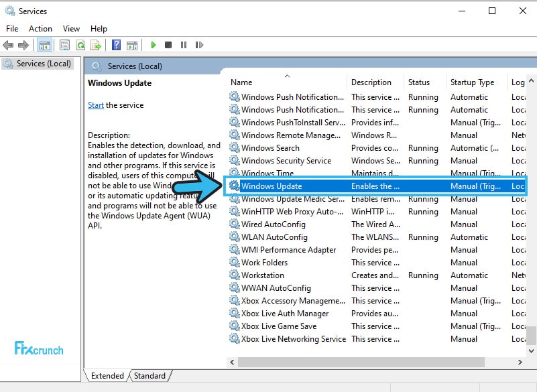Image resolution: width=537 pixels, height=392 pixels.
Task: Select Xbox Accessory Management row name
Action: point(293,301)
